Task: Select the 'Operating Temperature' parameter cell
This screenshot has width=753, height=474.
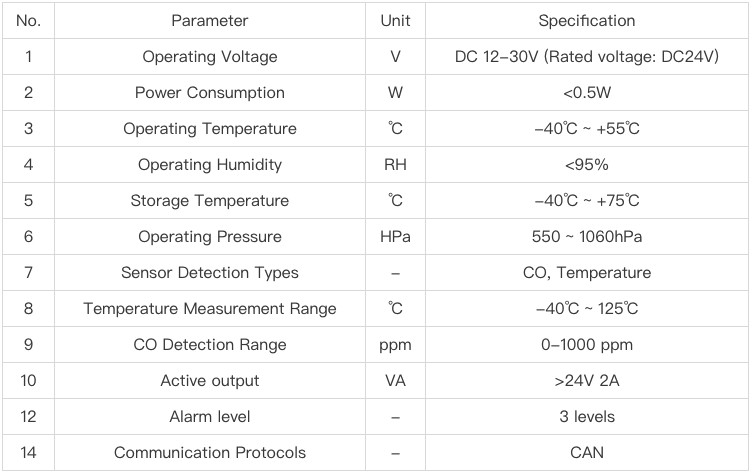Action: coord(209,128)
